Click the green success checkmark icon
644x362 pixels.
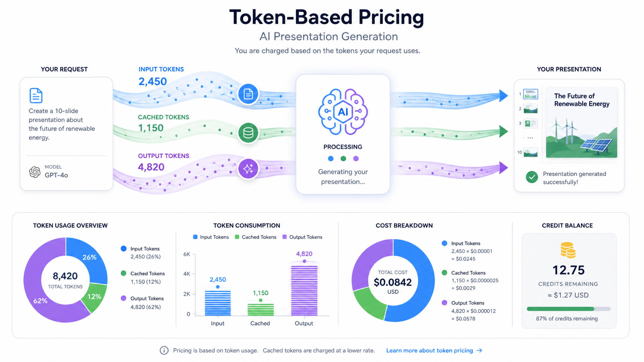point(532,177)
